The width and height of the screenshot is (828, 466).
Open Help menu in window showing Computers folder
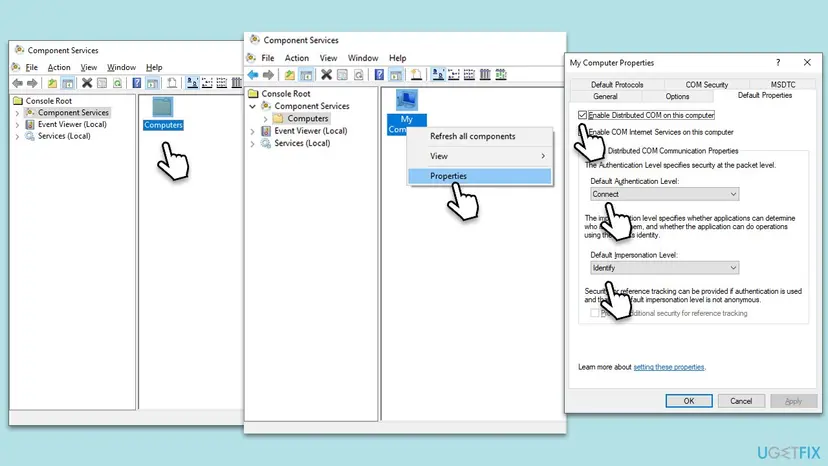coord(154,68)
